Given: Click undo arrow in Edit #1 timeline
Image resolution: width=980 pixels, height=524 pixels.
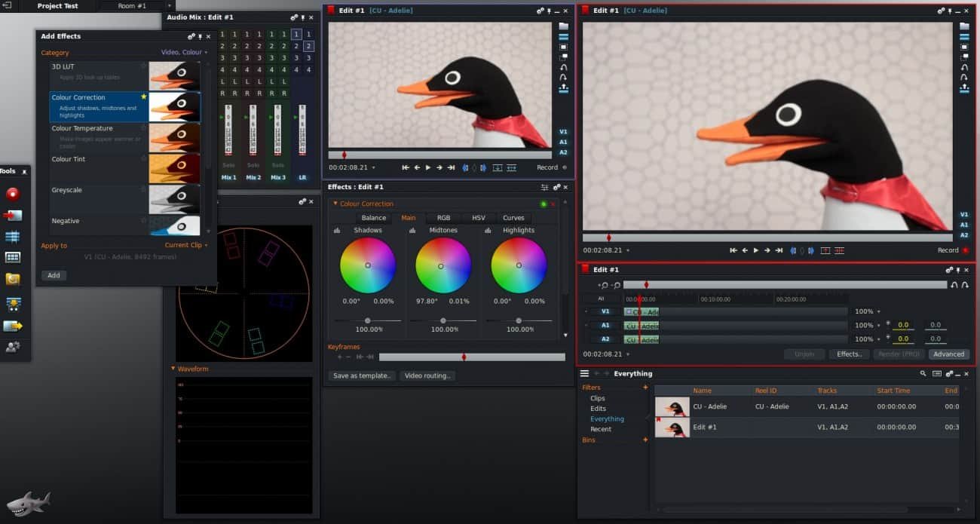Looking at the screenshot, I should (954, 285).
